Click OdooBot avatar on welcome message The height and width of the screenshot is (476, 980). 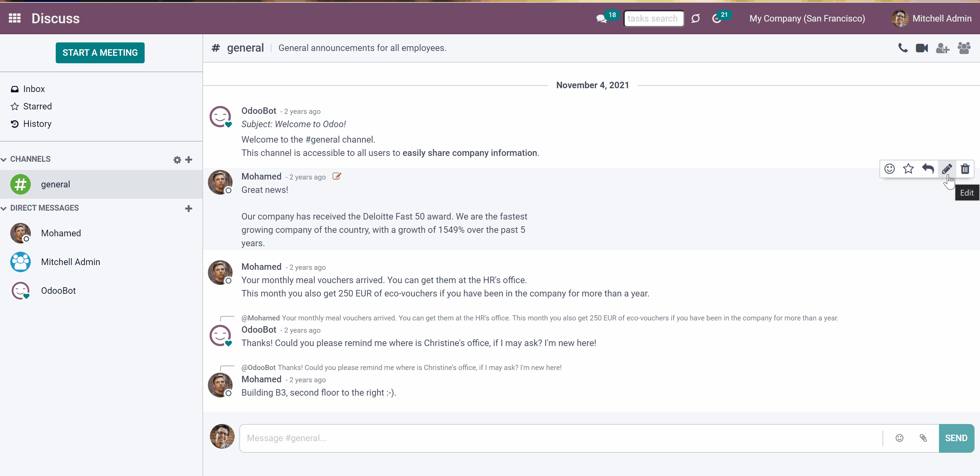(220, 117)
